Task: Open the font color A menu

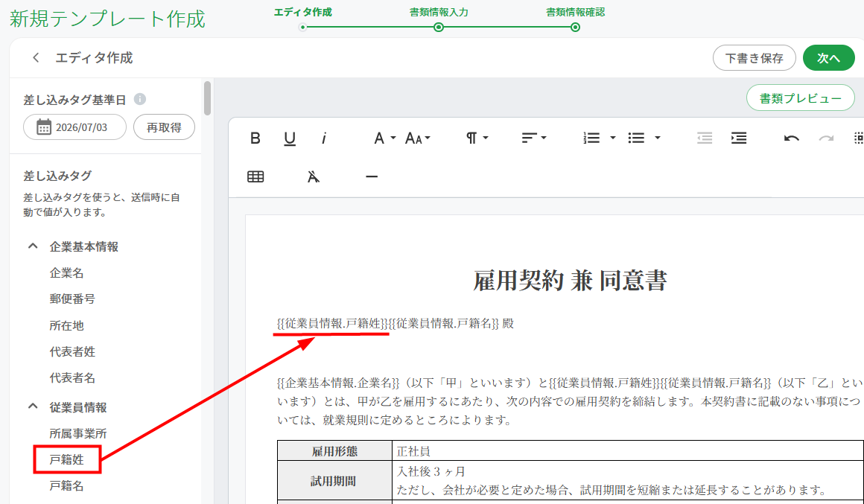Action: 384,138
